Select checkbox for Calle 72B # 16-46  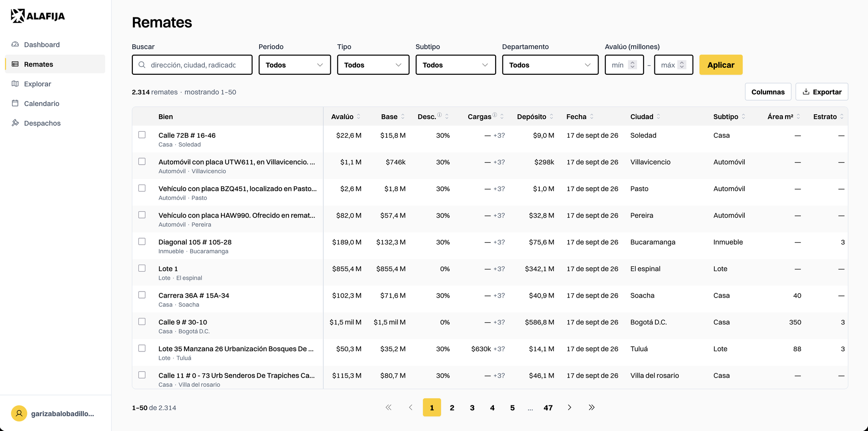coord(142,135)
